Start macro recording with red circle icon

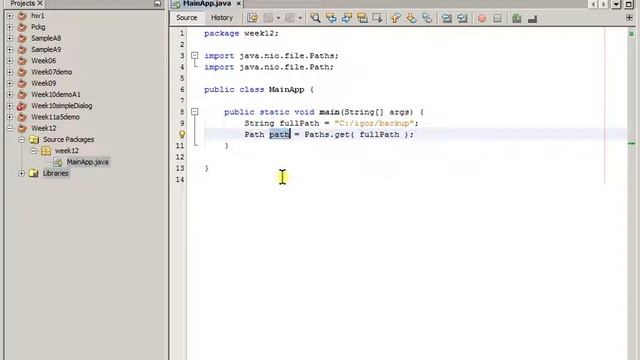coord(482,18)
